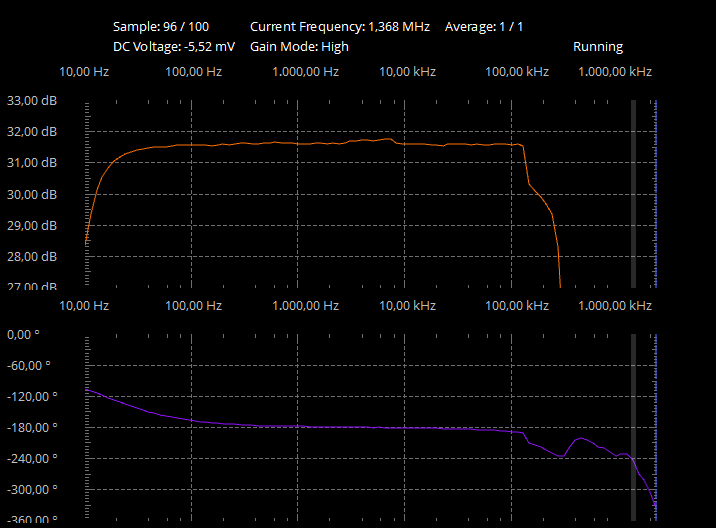Click the Sample: 96 / 100 readout
The width and height of the screenshot is (716, 528).
click(x=161, y=26)
